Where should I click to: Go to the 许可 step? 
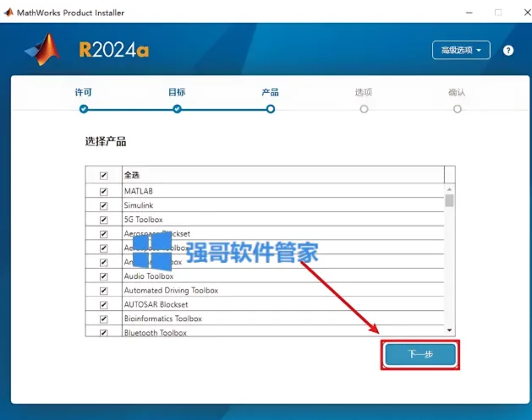click(x=83, y=92)
